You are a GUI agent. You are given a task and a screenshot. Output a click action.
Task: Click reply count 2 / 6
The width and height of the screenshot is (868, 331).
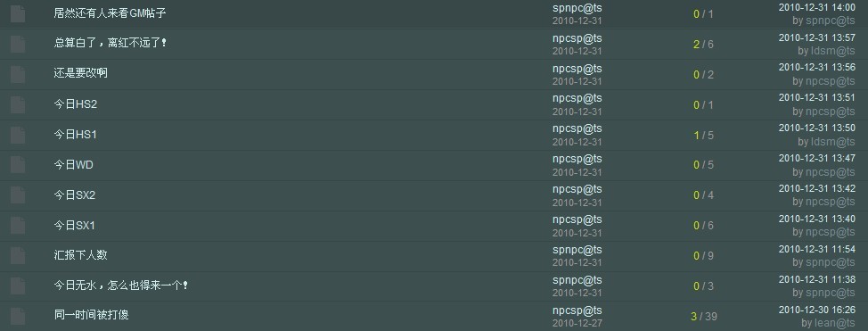703,45
